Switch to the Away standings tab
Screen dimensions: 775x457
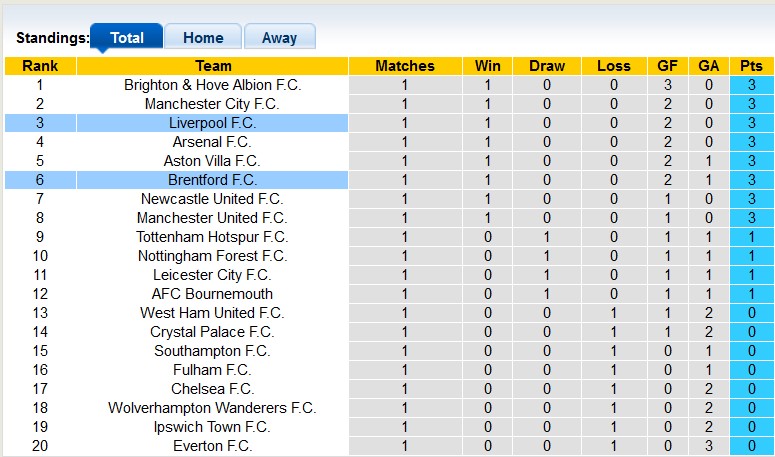pos(279,38)
